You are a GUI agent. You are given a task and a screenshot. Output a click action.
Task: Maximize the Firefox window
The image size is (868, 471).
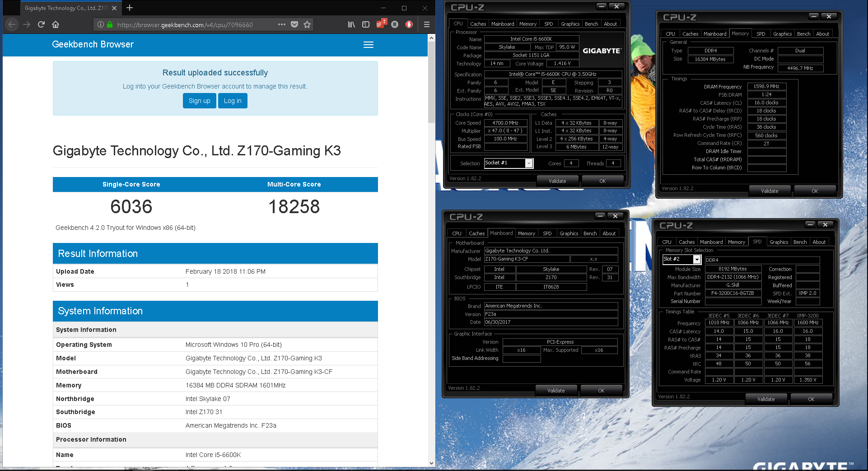[404, 8]
